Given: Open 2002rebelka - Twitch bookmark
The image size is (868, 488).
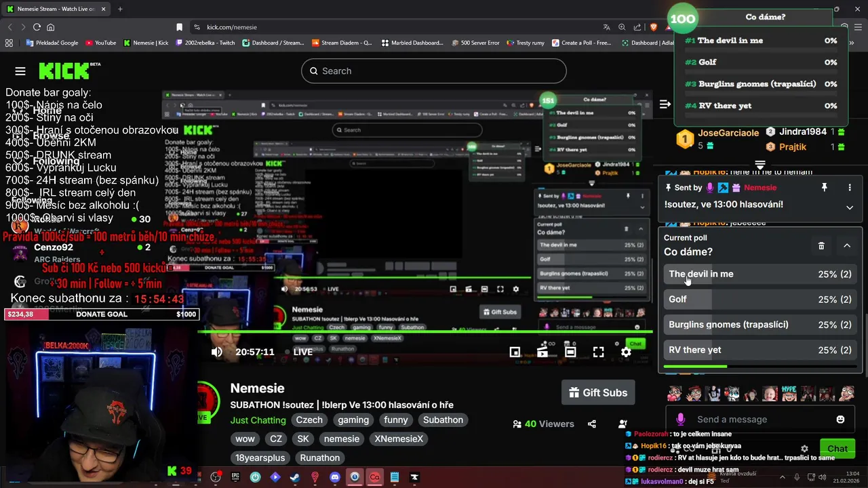Looking at the screenshot, I should click(x=205, y=43).
